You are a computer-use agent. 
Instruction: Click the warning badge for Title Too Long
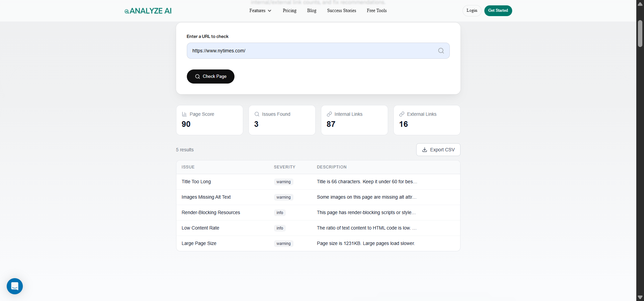coord(283,182)
